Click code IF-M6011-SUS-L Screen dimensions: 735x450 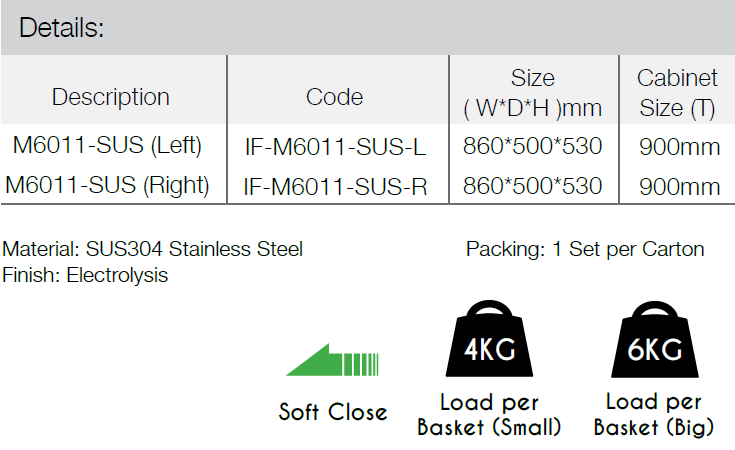tap(336, 147)
